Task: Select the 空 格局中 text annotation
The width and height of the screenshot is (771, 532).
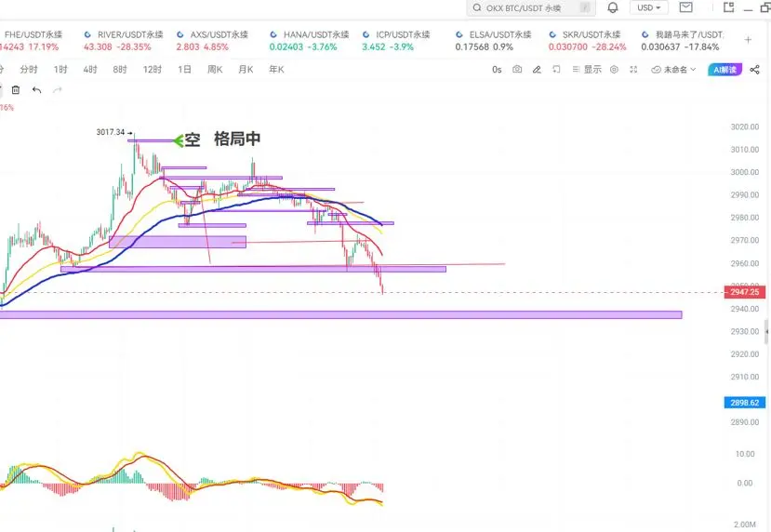Action: [222, 140]
